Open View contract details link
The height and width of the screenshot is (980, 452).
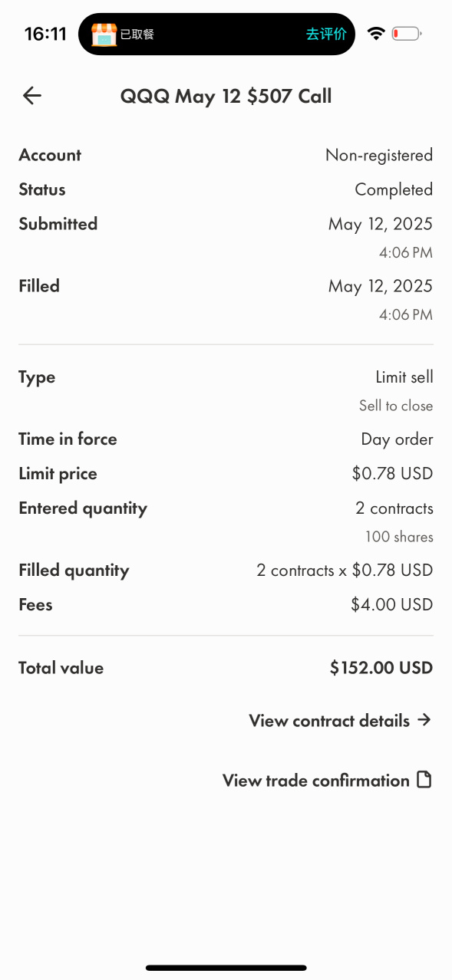pos(329,721)
